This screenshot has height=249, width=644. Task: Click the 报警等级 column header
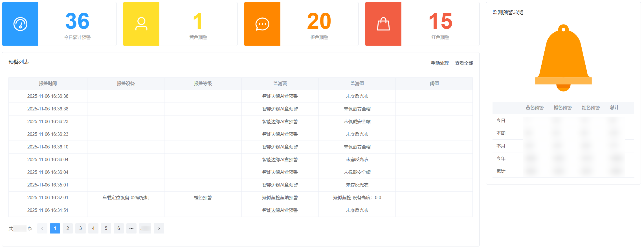point(203,84)
